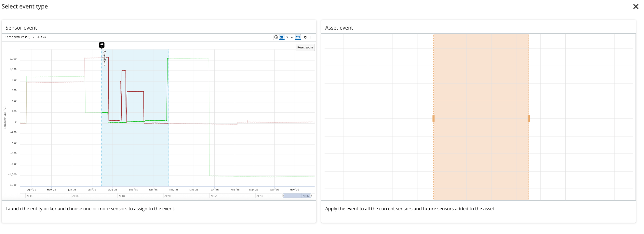Open the chart three-dot more menu
Screen dimensions: 644x234
311,37
